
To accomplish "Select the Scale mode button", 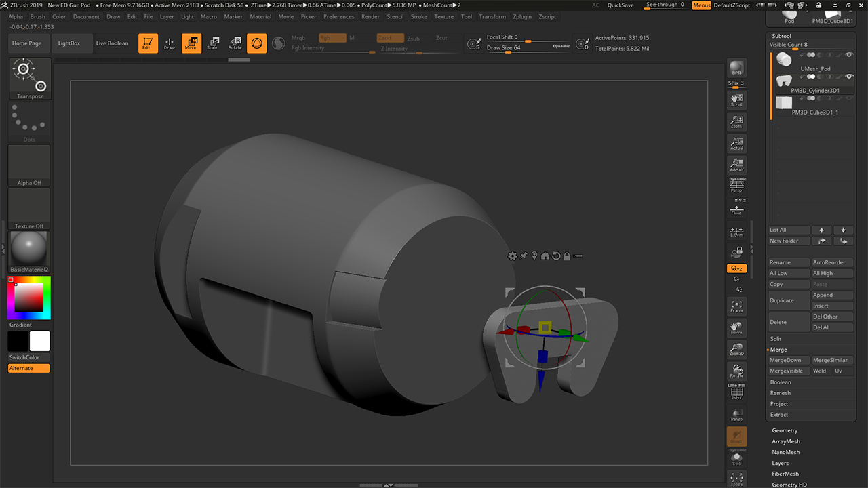I will (213, 43).
